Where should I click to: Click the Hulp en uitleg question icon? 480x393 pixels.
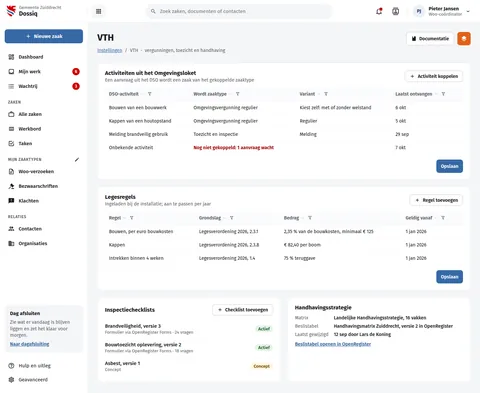coord(11,366)
